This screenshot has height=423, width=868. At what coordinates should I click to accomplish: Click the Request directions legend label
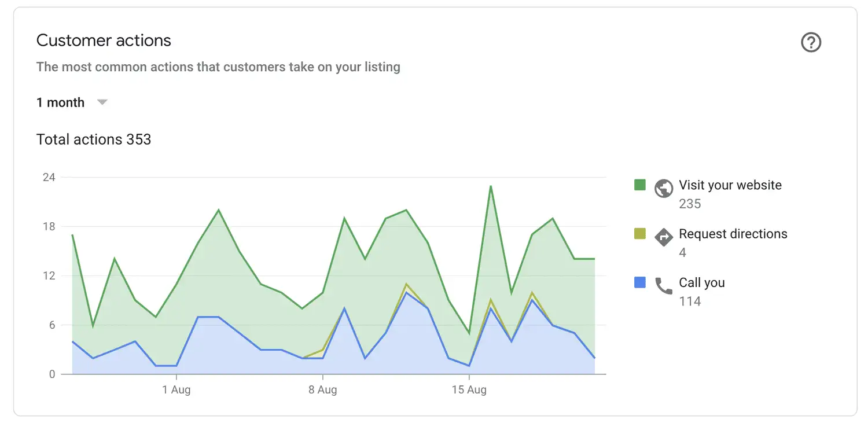(x=733, y=234)
